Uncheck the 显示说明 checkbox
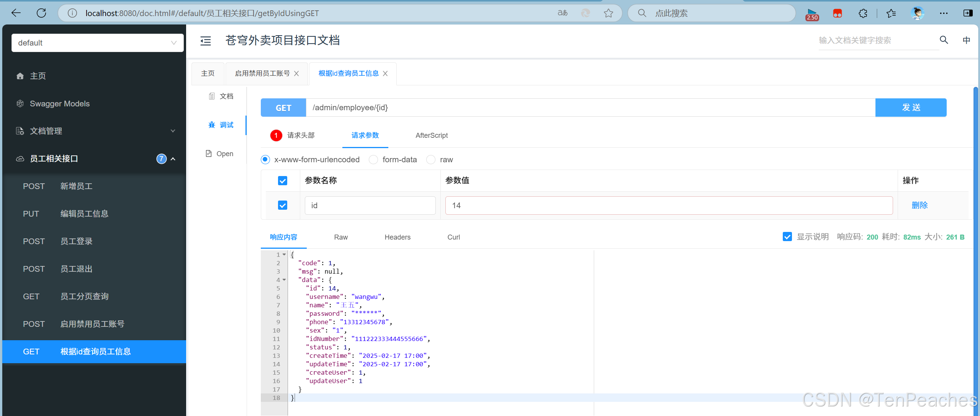Screen dimensions: 980x416 point(787,237)
